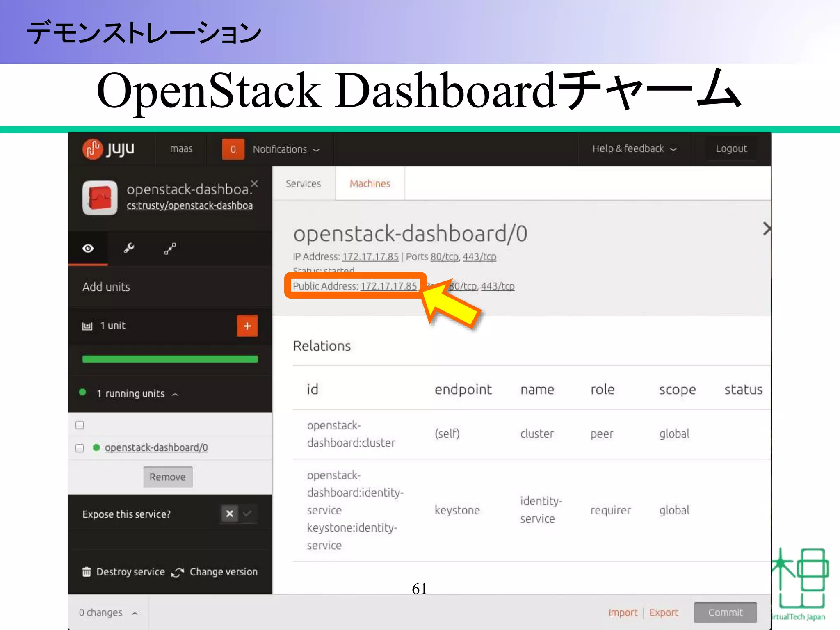
Task: Click the Relations heading
Action: (322, 346)
